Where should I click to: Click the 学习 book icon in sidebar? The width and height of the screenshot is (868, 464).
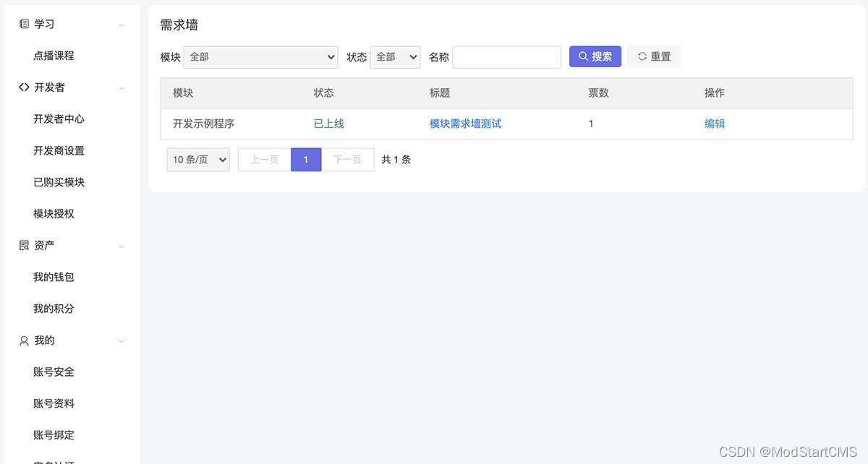coord(24,24)
